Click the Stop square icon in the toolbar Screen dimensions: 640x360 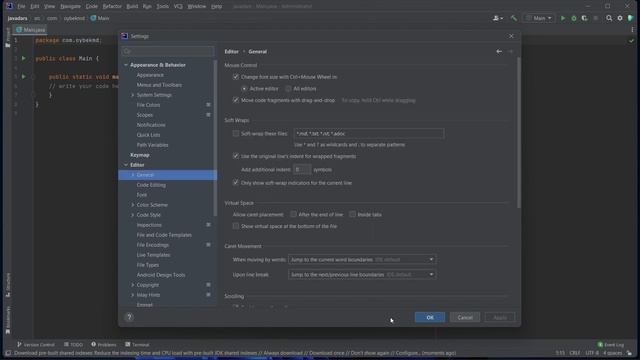[x=596, y=18]
